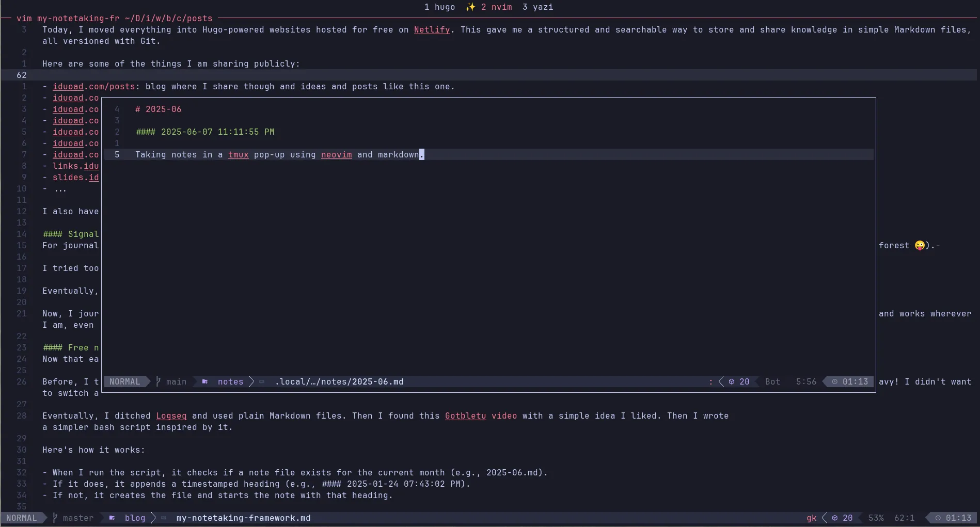Click the sparkle icon beside 2 nvim
980x527 pixels.
coord(470,7)
